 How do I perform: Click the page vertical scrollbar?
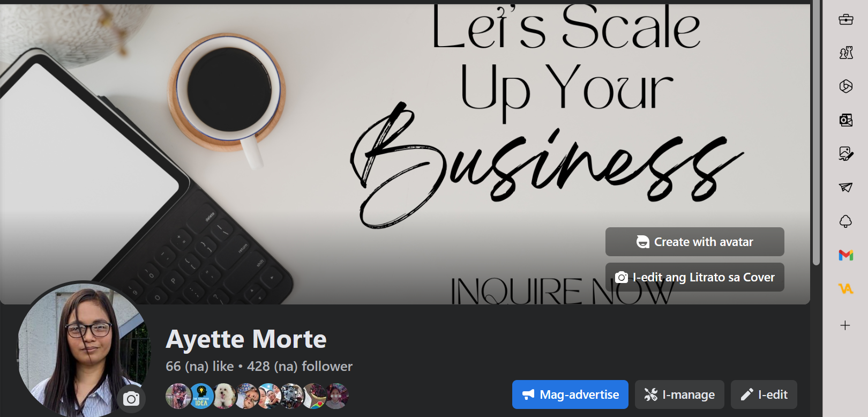click(816, 132)
